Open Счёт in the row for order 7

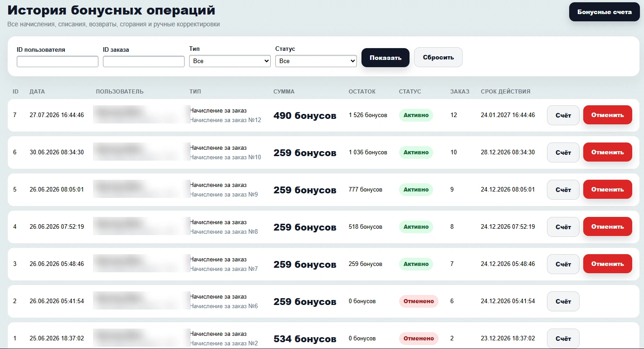pos(563,264)
